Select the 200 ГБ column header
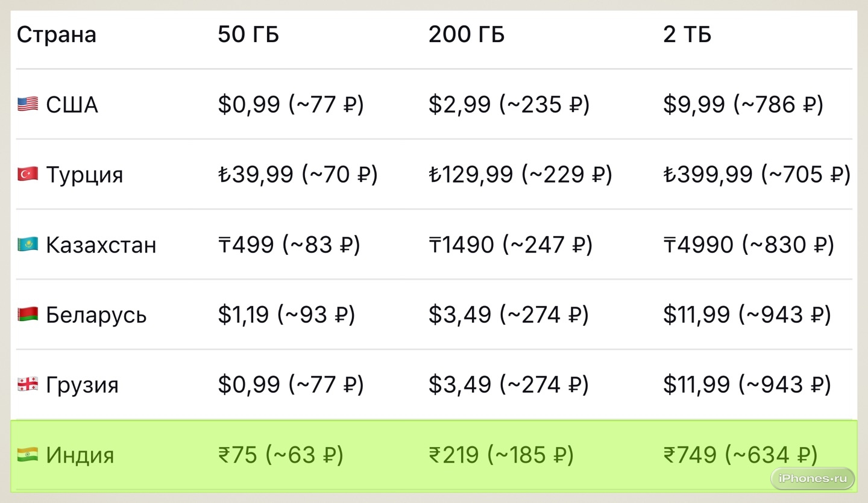The height and width of the screenshot is (503, 868). [467, 34]
